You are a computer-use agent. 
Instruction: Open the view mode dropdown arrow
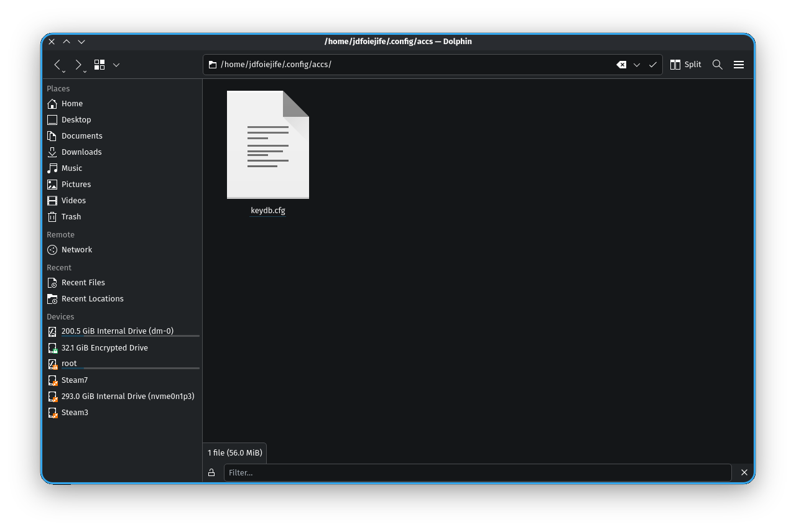(116, 65)
